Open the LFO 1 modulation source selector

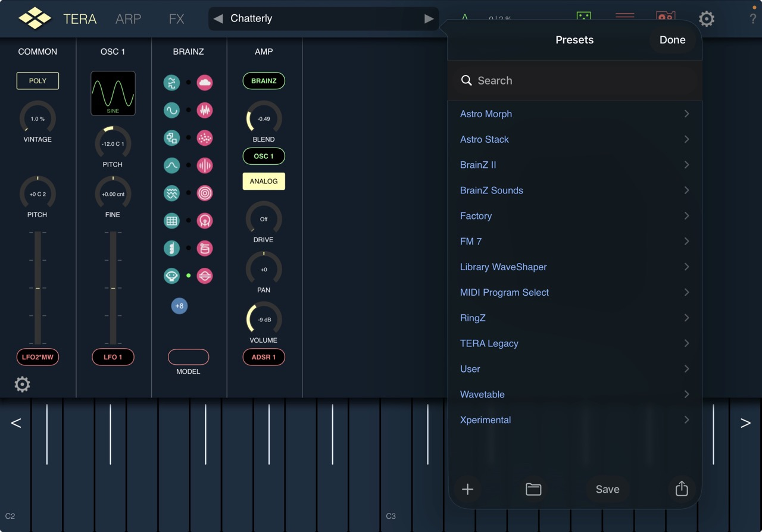coord(113,357)
